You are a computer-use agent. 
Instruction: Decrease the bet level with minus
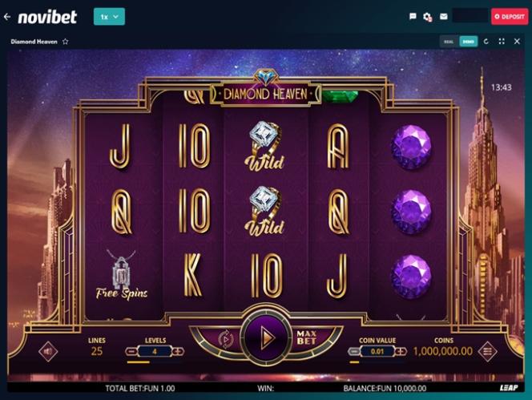coord(131,351)
